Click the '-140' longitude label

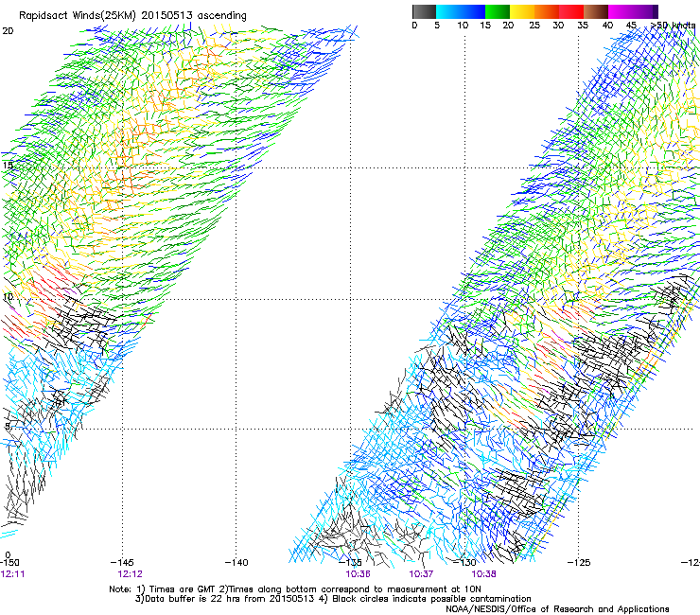pyautogui.click(x=236, y=563)
